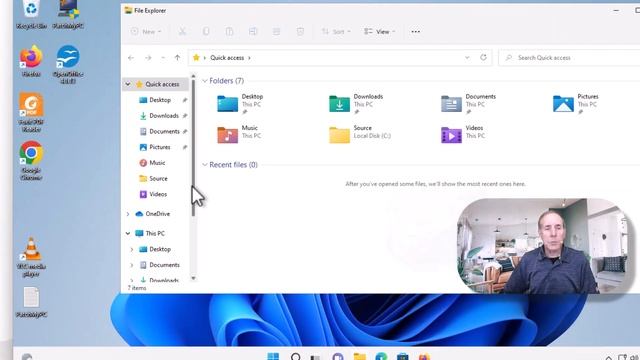Open the View dropdown

(379, 31)
